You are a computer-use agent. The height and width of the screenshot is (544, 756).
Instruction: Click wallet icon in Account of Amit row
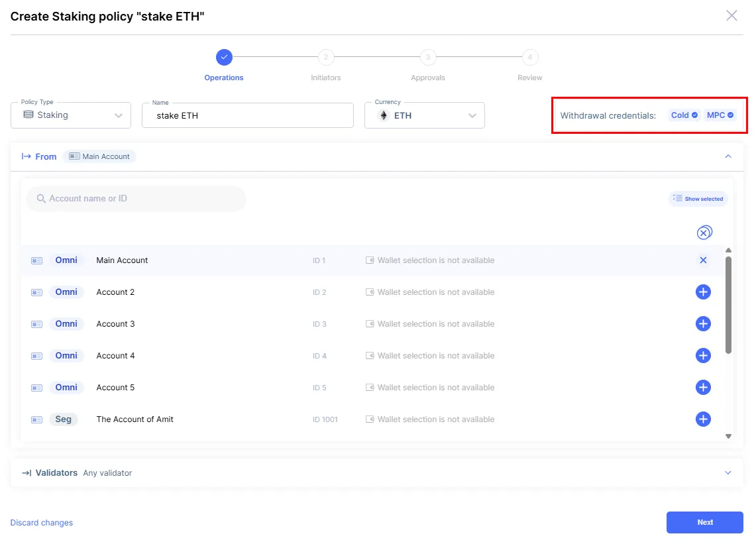370,419
